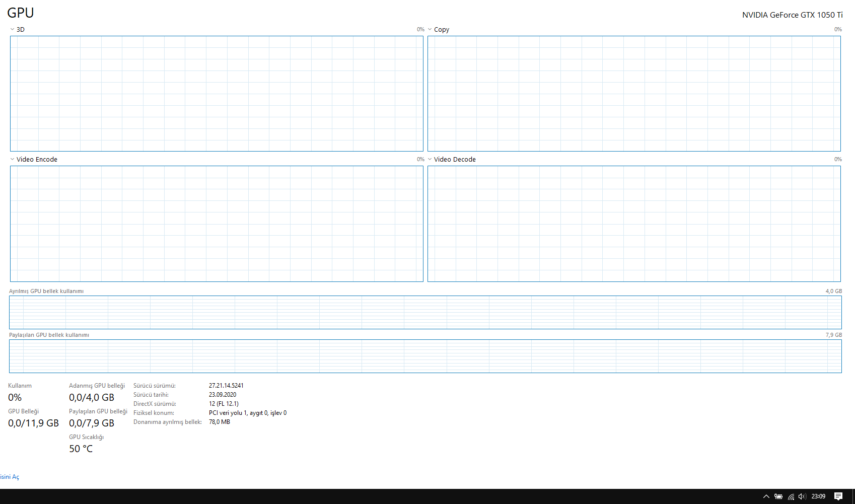The height and width of the screenshot is (504, 855).
Task: Click the 0% value beside Video Decode
Action: coord(838,159)
